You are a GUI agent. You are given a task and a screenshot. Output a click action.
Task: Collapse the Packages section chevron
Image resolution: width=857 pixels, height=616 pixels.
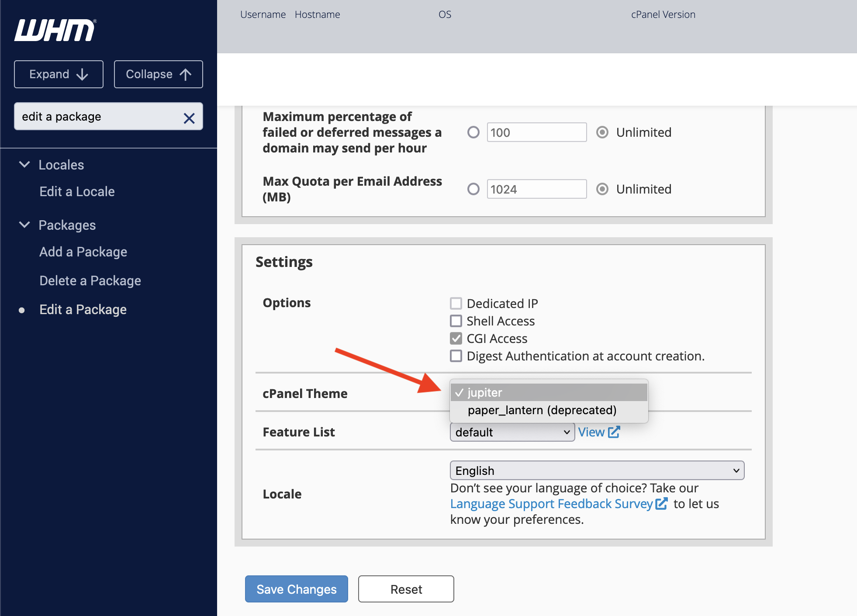(25, 225)
